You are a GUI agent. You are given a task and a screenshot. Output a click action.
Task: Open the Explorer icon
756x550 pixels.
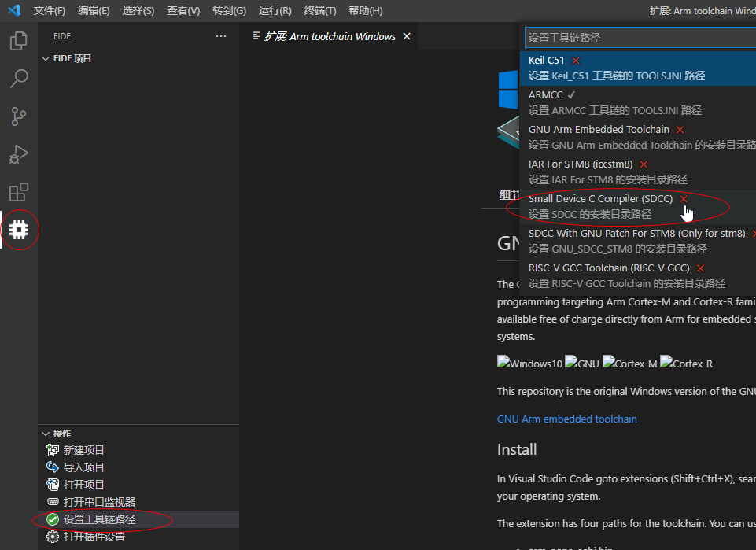click(x=19, y=41)
